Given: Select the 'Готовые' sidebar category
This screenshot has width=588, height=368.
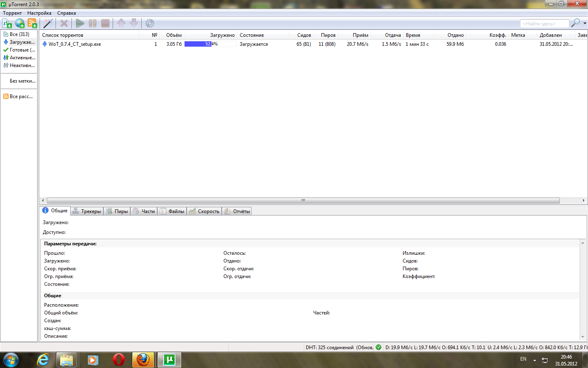Looking at the screenshot, I should [x=19, y=50].
